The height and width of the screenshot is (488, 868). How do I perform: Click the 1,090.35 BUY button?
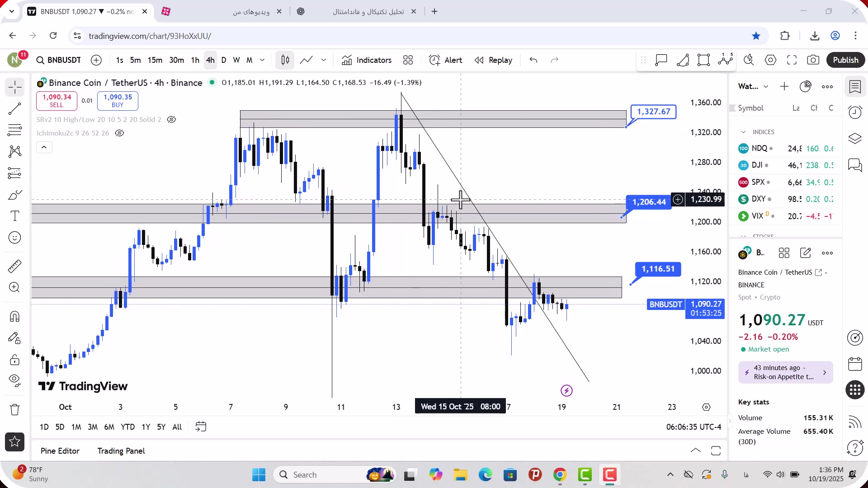(x=118, y=101)
